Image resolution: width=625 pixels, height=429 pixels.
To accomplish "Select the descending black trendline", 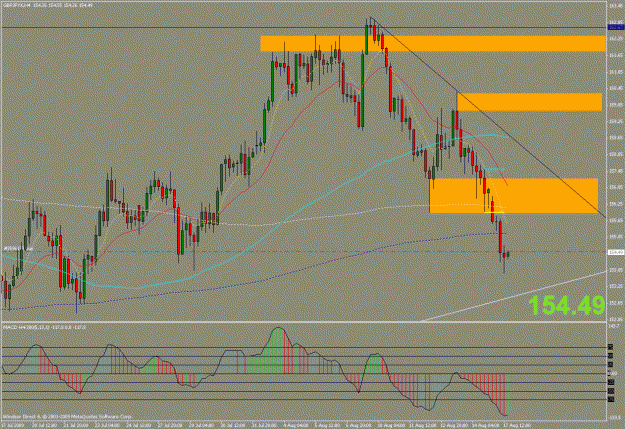I will 486,116.
